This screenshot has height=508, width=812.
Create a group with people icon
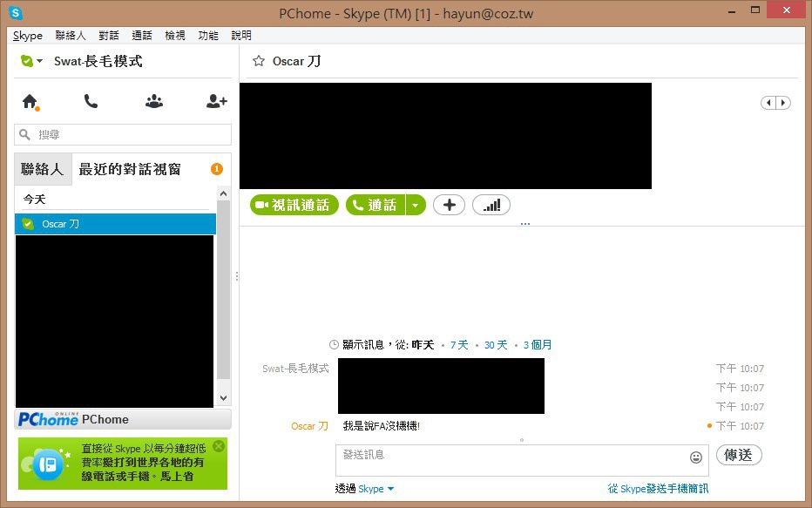click(154, 101)
